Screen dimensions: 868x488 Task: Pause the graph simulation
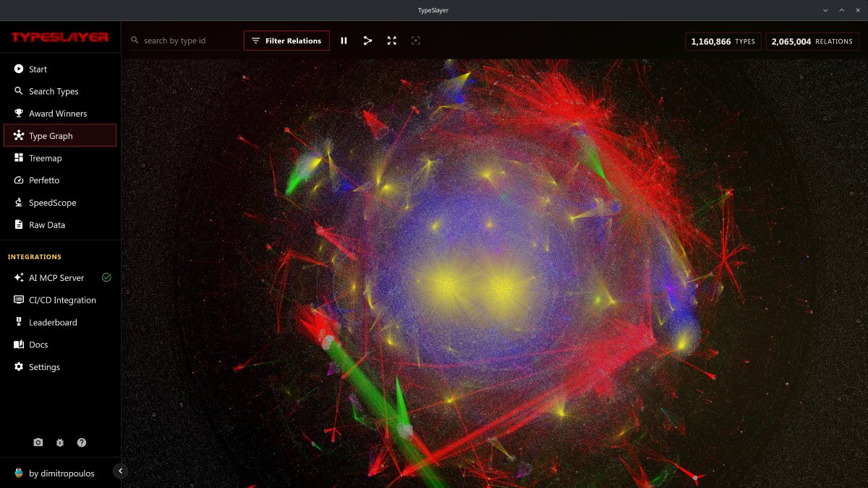click(344, 41)
